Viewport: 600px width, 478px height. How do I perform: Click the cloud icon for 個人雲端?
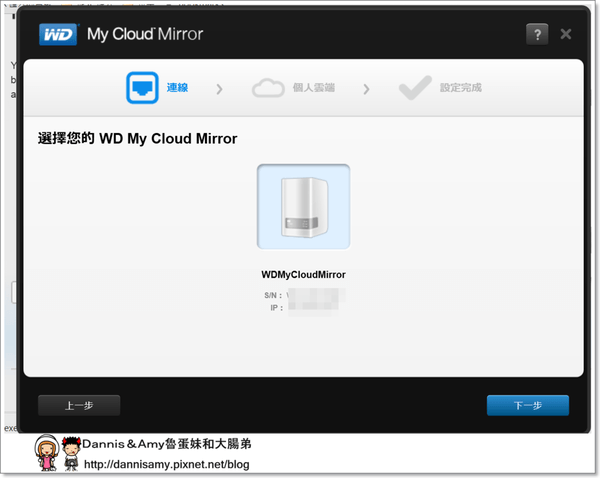(268, 88)
